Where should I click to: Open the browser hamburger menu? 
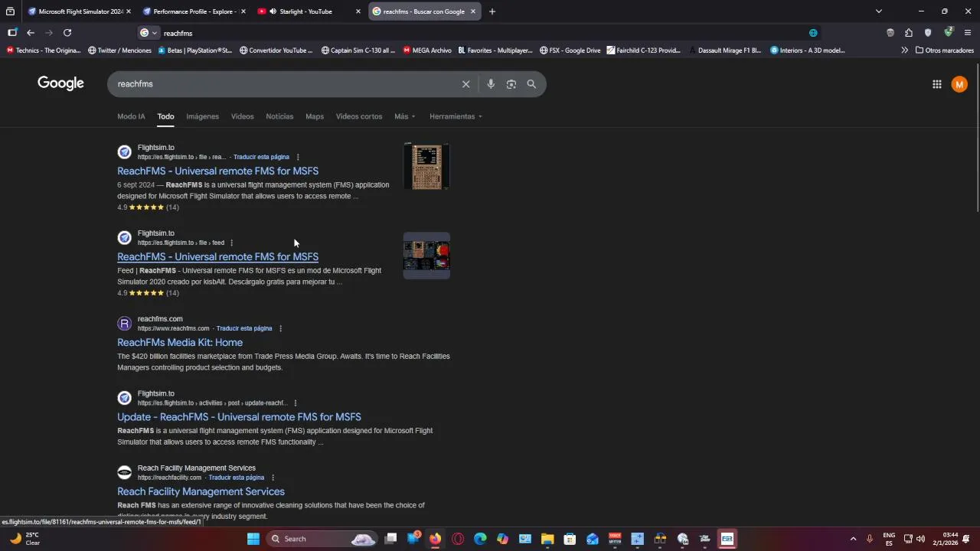968,33
